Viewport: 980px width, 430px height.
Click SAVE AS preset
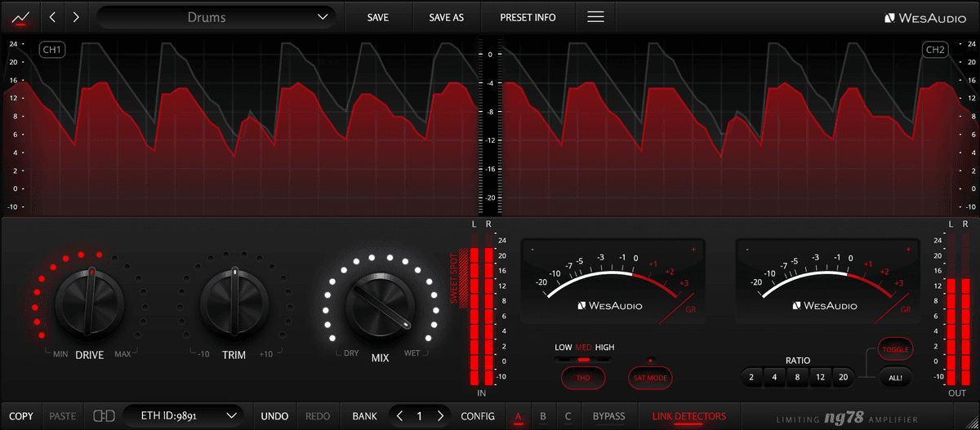(x=447, y=17)
